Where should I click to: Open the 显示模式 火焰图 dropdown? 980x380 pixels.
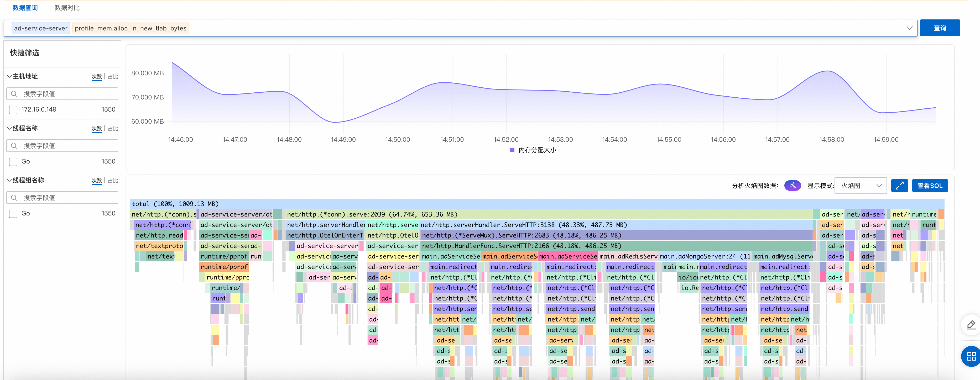pos(861,186)
